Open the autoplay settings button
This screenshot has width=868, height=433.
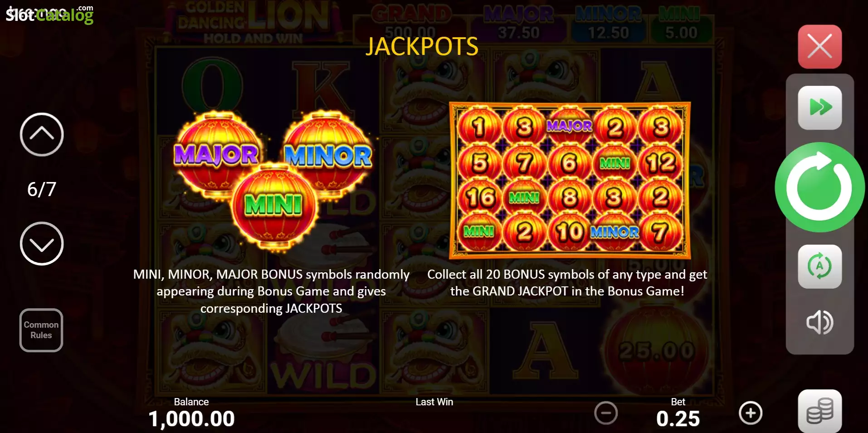pos(819,266)
